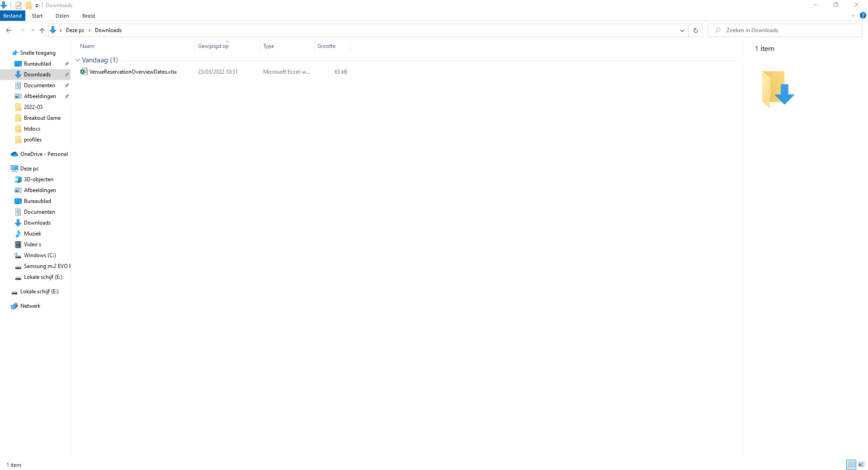This screenshot has width=868, height=470.
Task: Open the profiles folder
Action: click(x=33, y=140)
